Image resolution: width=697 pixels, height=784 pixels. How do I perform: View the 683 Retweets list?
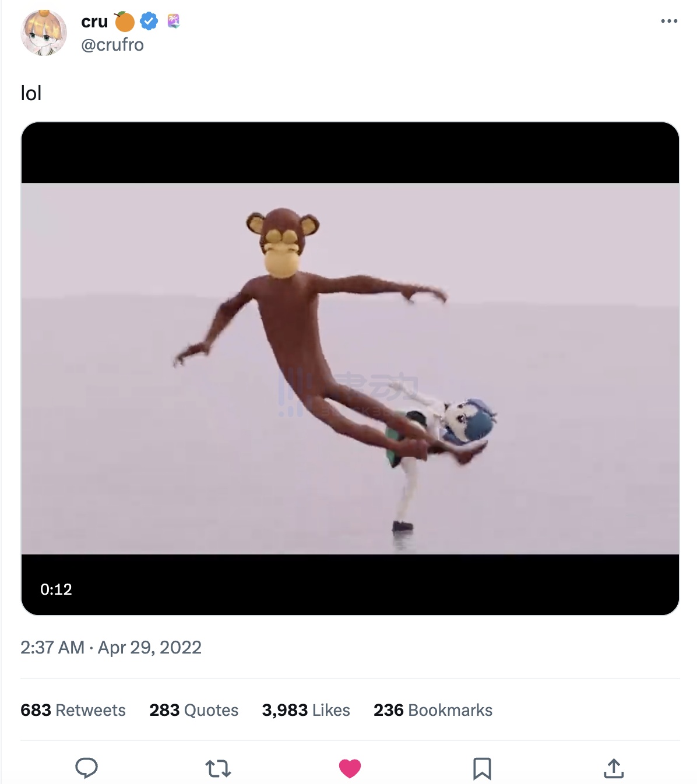[73, 710]
